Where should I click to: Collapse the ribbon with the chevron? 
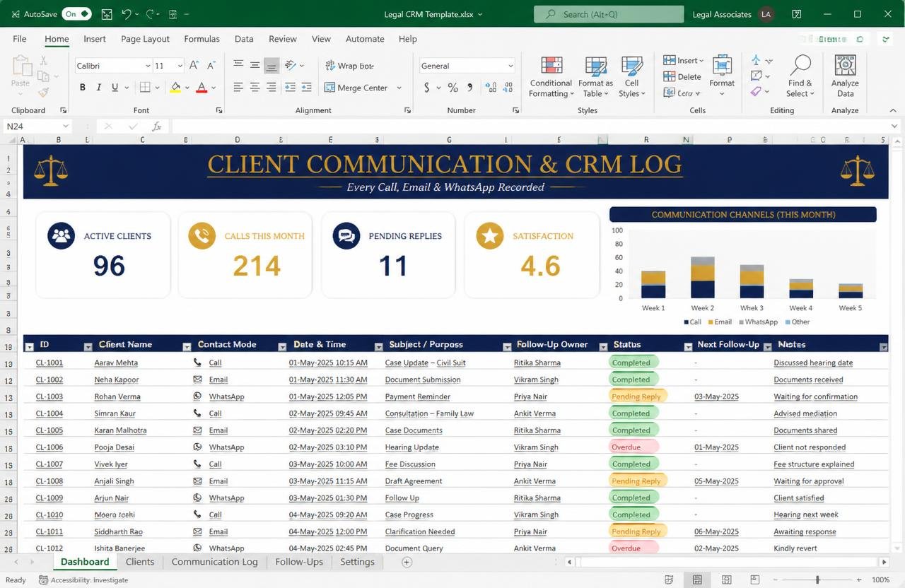(893, 110)
